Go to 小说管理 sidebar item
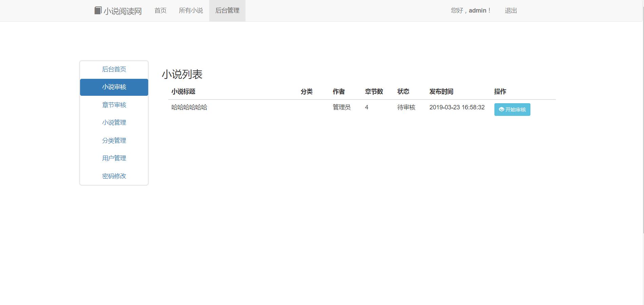The height and width of the screenshot is (305, 644). pyautogui.click(x=114, y=123)
